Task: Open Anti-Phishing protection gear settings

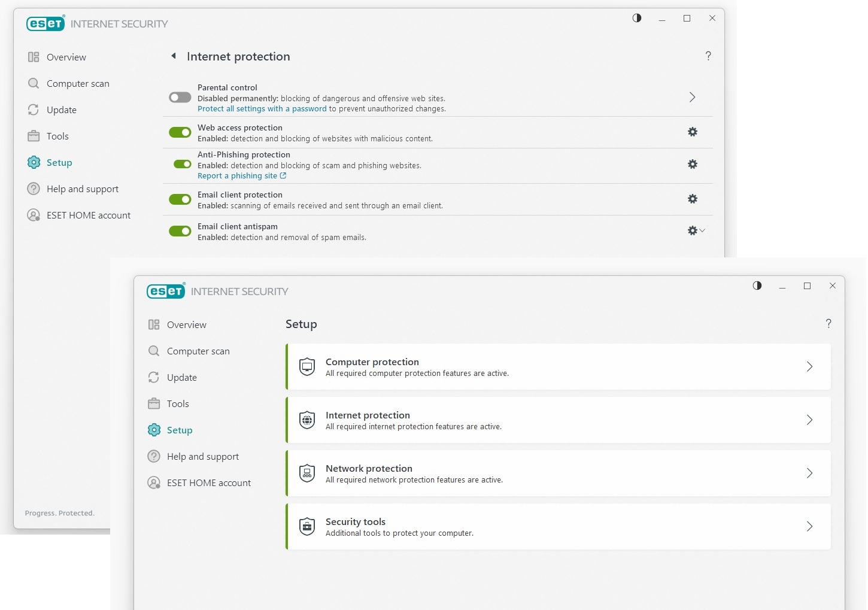Action: pyautogui.click(x=693, y=164)
